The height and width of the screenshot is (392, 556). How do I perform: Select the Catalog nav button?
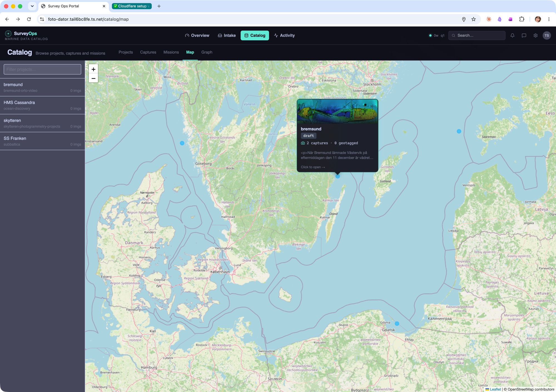pyautogui.click(x=255, y=36)
